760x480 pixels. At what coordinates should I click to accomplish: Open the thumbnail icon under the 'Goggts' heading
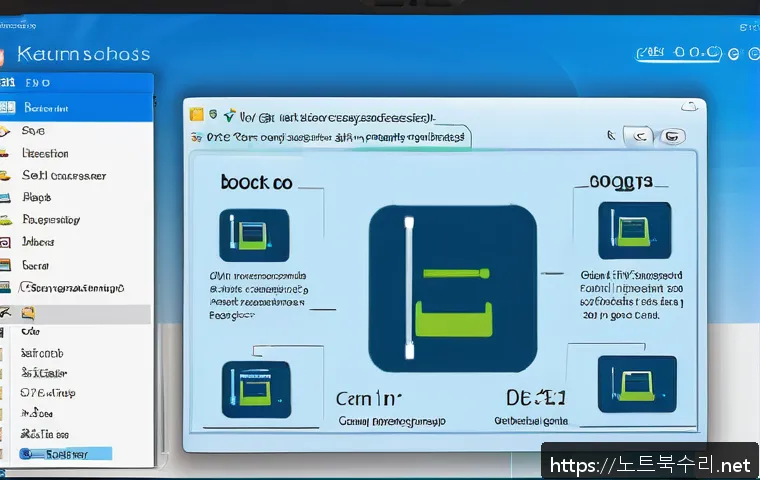(x=634, y=231)
